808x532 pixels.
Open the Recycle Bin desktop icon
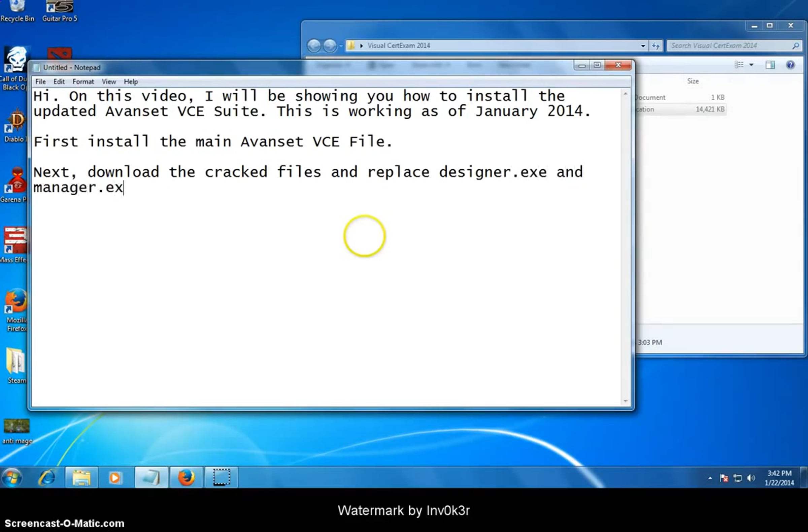point(17,11)
